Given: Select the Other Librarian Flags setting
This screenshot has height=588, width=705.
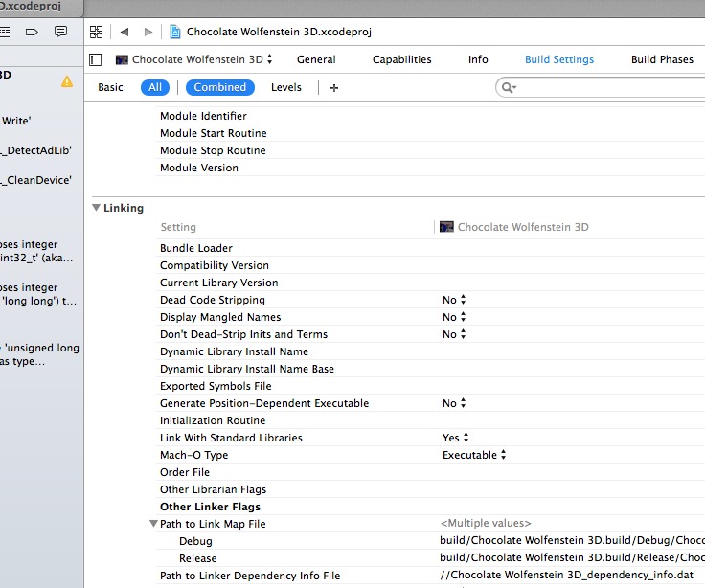Looking at the screenshot, I should coord(213,489).
